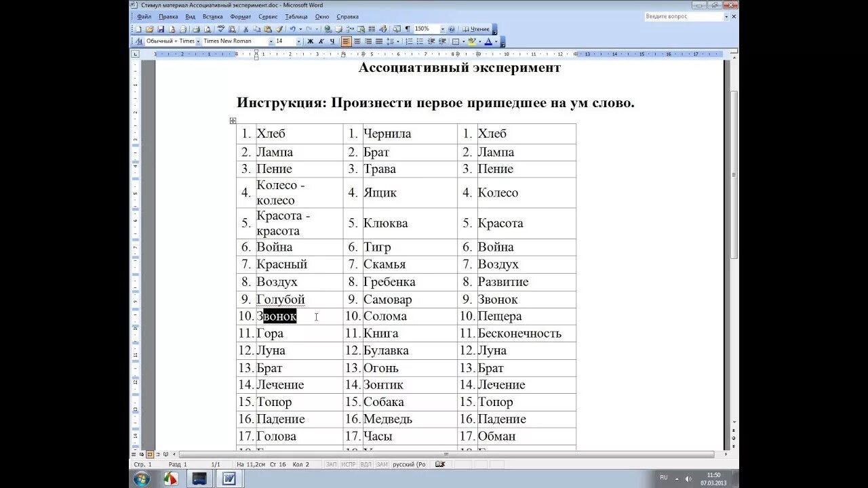Apply numbered list formatting
This screenshot has height=488, width=868.
(409, 41)
